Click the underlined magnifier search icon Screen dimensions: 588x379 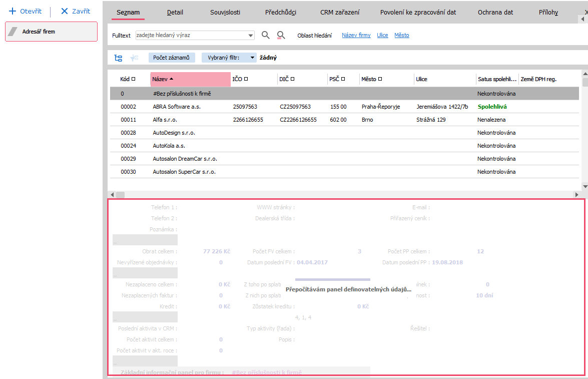pos(281,35)
